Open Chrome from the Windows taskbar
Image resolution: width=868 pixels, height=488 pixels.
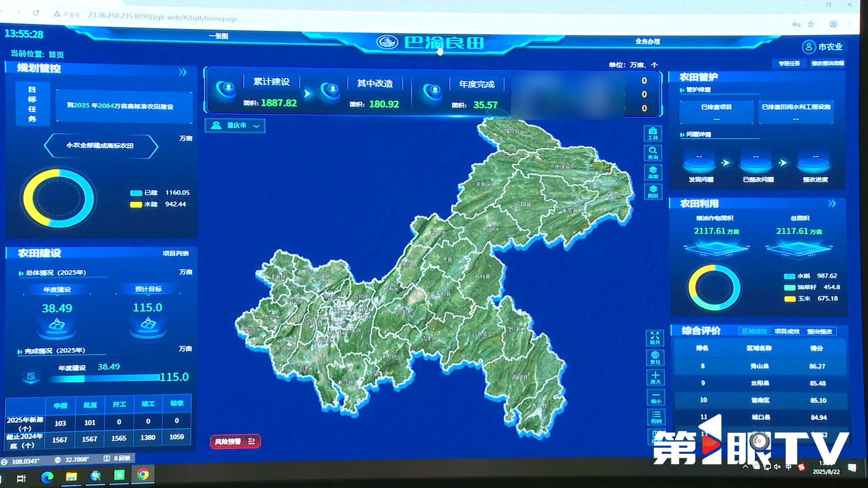(x=143, y=474)
